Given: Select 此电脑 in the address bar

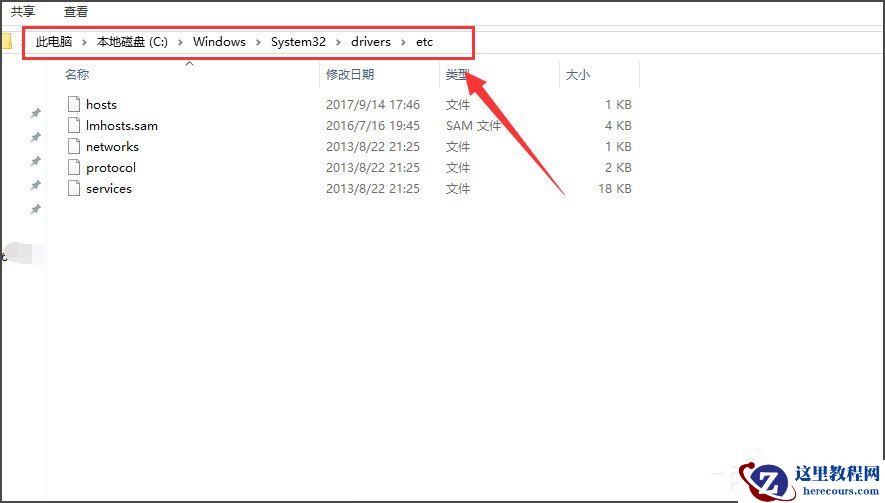Looking at the screenshot, I should tap(54, 42).
